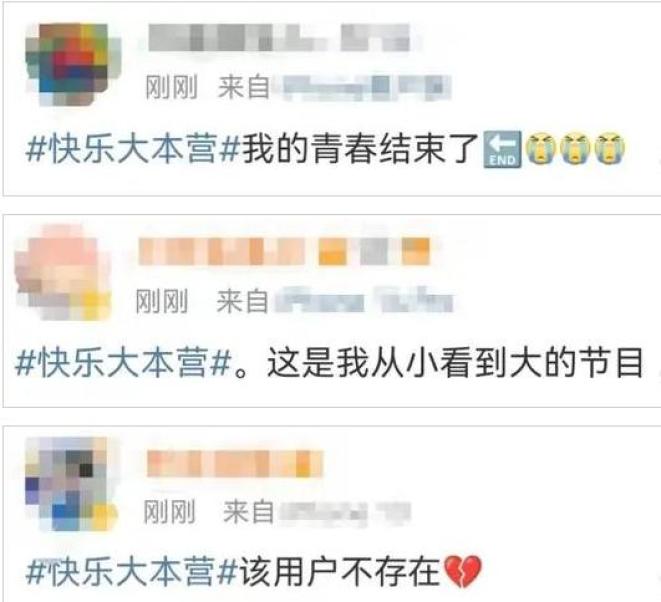Click the last crying face emoji in the row
The width and height of the screenshot is (661, 602).
(x=610, y=148)
